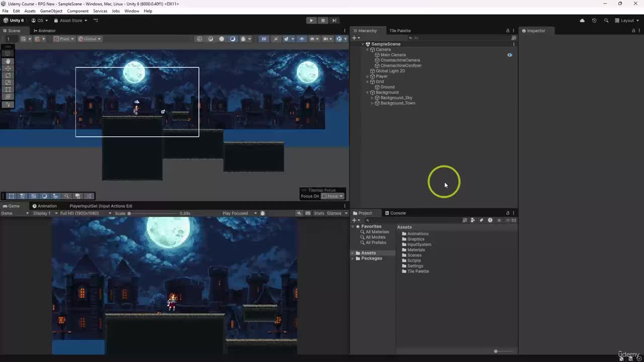Open the Full HD resolution dropdown
This screenshot has width=644, height=362.
[x=86, y=213]
